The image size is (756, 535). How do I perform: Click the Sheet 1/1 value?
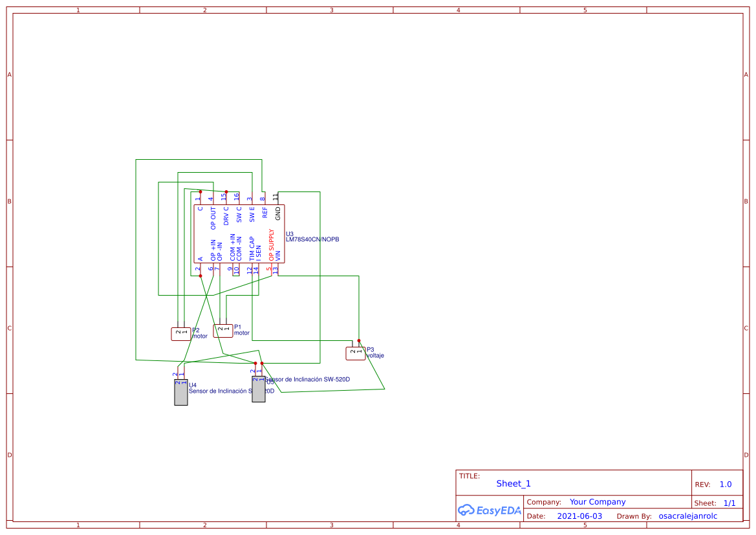pyautogui.click(x=731, y=503)
